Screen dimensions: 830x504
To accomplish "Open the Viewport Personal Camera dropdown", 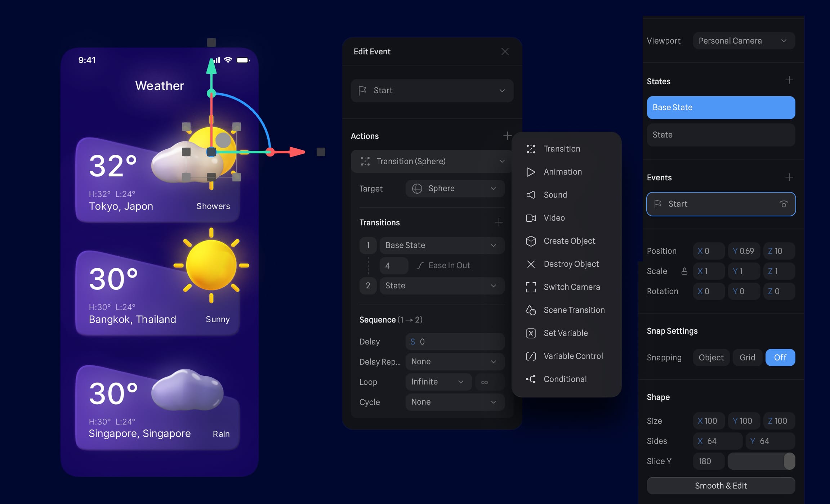I will point(744,41).
